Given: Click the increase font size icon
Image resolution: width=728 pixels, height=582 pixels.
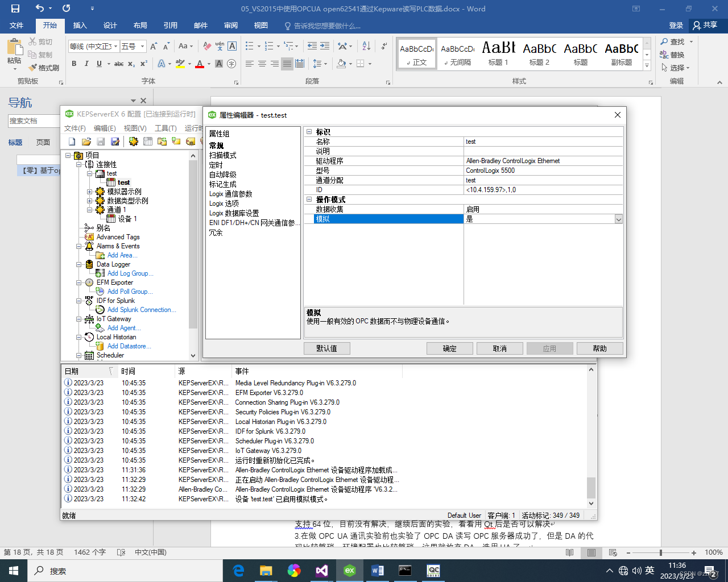Looking at the screenshot, I should [x=154, y=46].
